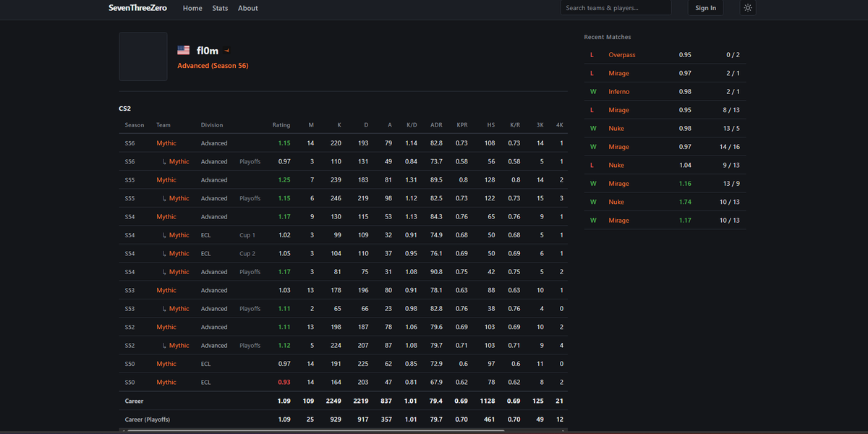Open the Advanced (Season 56) division link
The height and width of the screenshot is (434, 868).
213,66
